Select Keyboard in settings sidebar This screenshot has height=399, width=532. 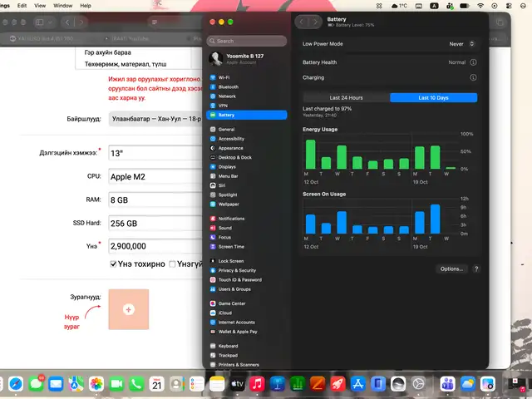247,346
